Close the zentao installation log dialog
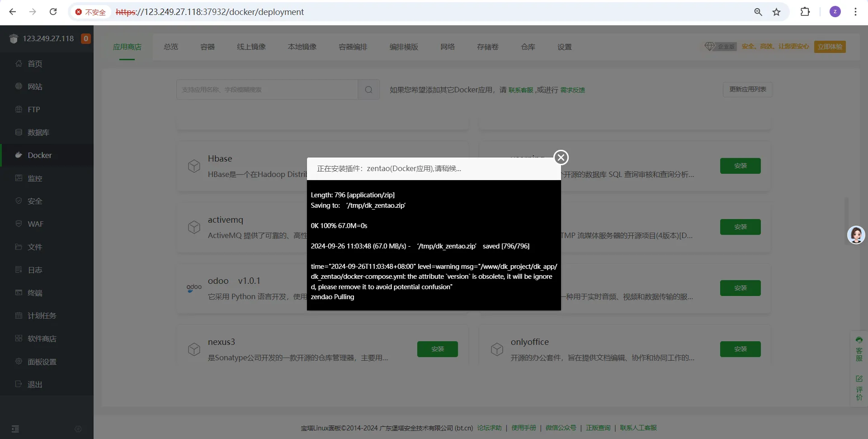Viewport: 868px width, 439px height. click(x=561, y=157)
